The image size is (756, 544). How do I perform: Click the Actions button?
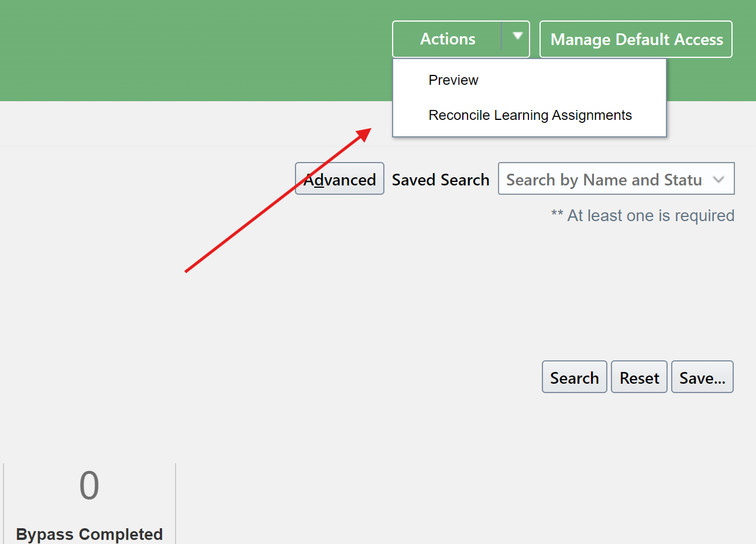point(448,39)
